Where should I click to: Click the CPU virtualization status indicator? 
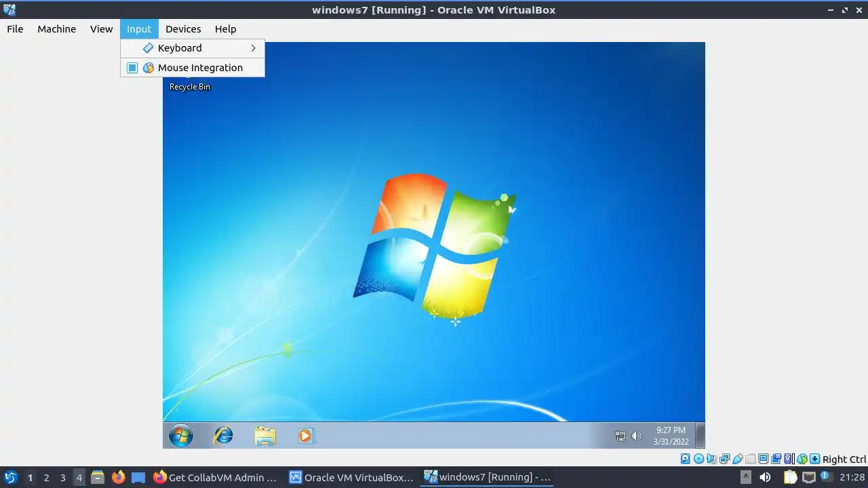pos(789,459)
